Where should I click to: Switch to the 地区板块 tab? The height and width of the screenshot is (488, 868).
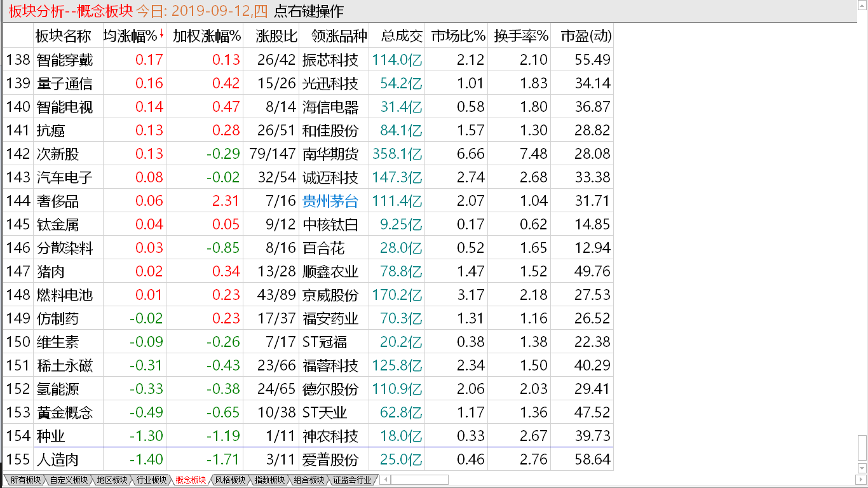112,480
